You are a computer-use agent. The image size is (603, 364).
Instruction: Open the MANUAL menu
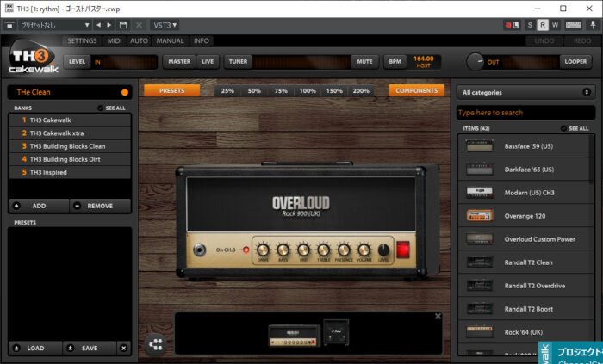[170, 40]
